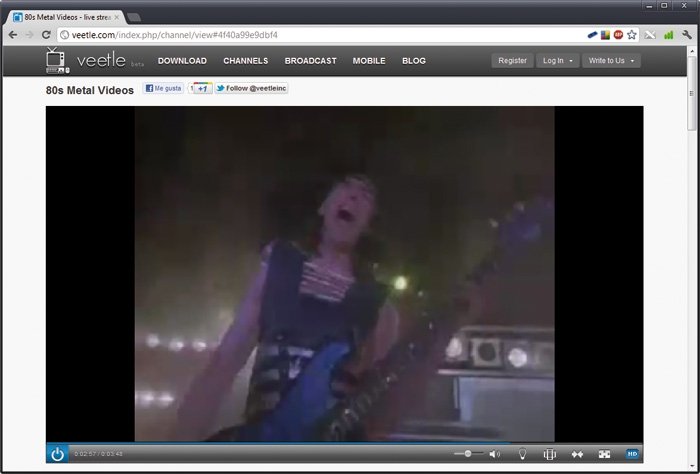Bookmark this page with the star icon
The width and height of the screenshot is (700, 474).
click(x=631, y=35)
